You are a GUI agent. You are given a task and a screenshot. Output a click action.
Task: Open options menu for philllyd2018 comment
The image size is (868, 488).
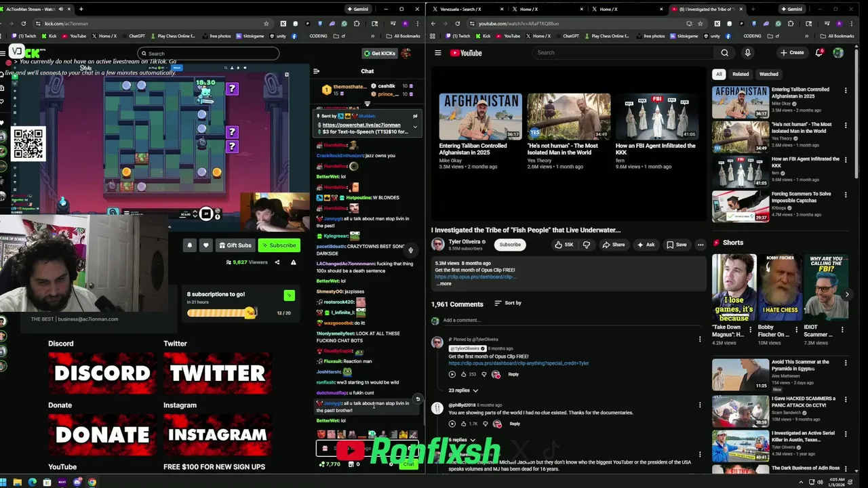[700, 405]
